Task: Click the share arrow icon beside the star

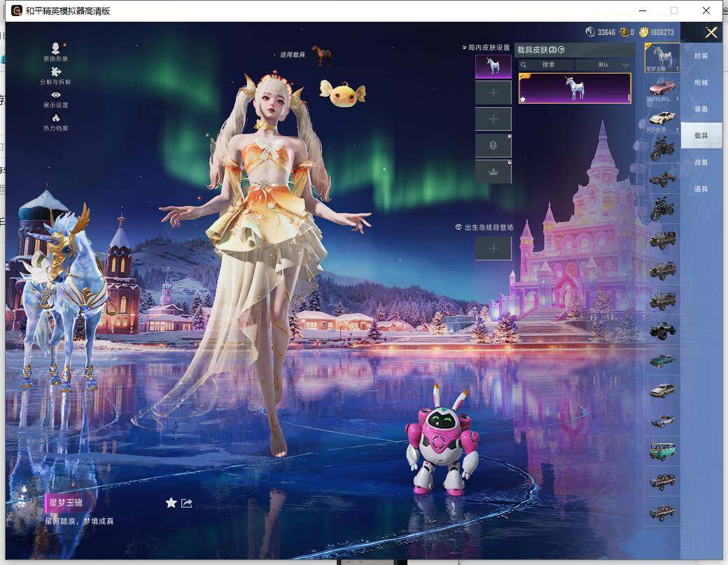Action: [187, 503]
